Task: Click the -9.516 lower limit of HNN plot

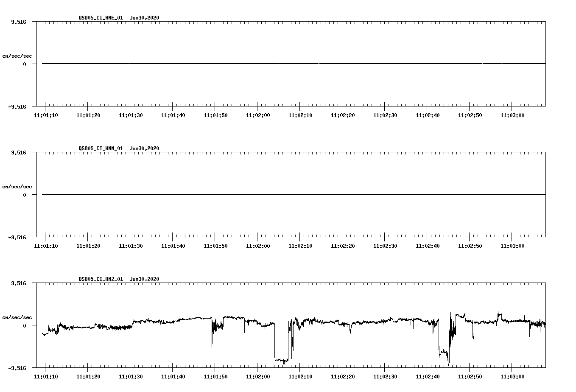Action: point(17,237)
